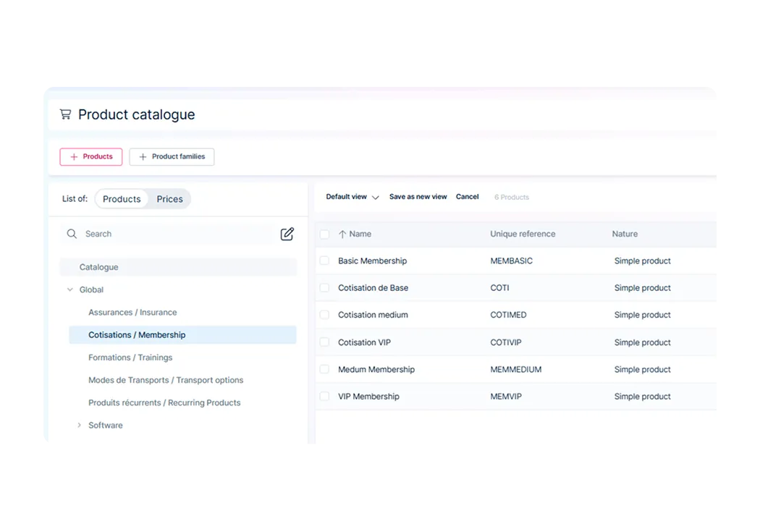Click into the Search input field
Image resolution: width=760 pixels, height=532 pixels.
coord(180,234)
